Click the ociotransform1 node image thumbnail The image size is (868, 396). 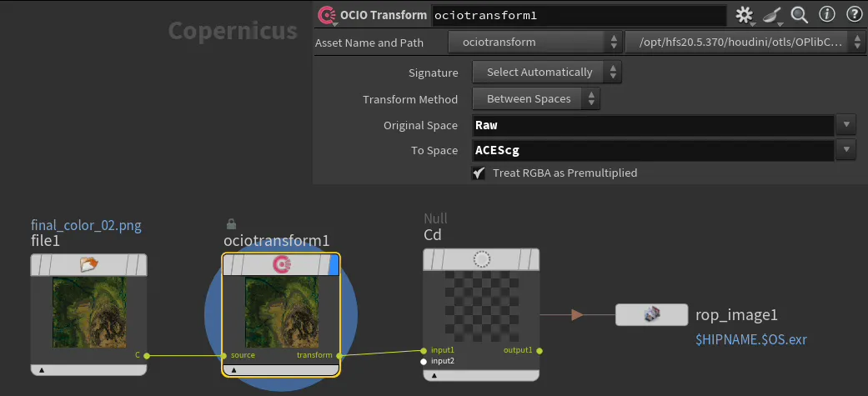(x=281, y=313)
